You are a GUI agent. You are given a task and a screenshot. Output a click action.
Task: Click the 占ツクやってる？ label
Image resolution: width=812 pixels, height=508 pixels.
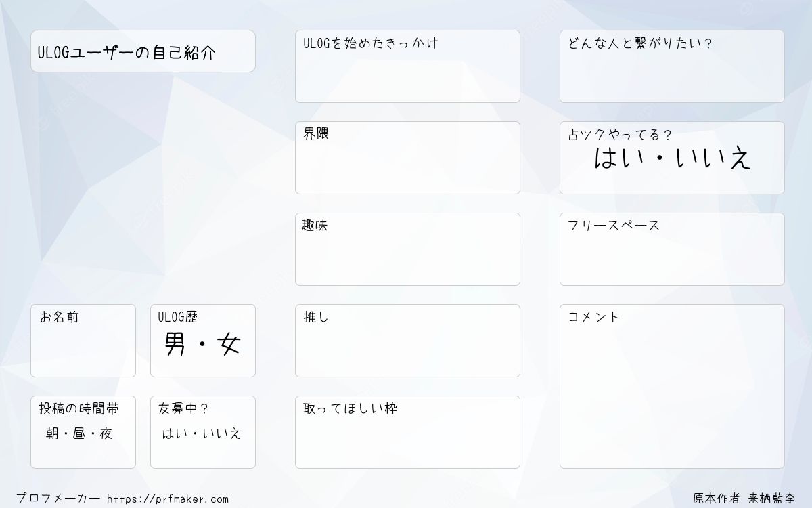(x=620, y=135)
